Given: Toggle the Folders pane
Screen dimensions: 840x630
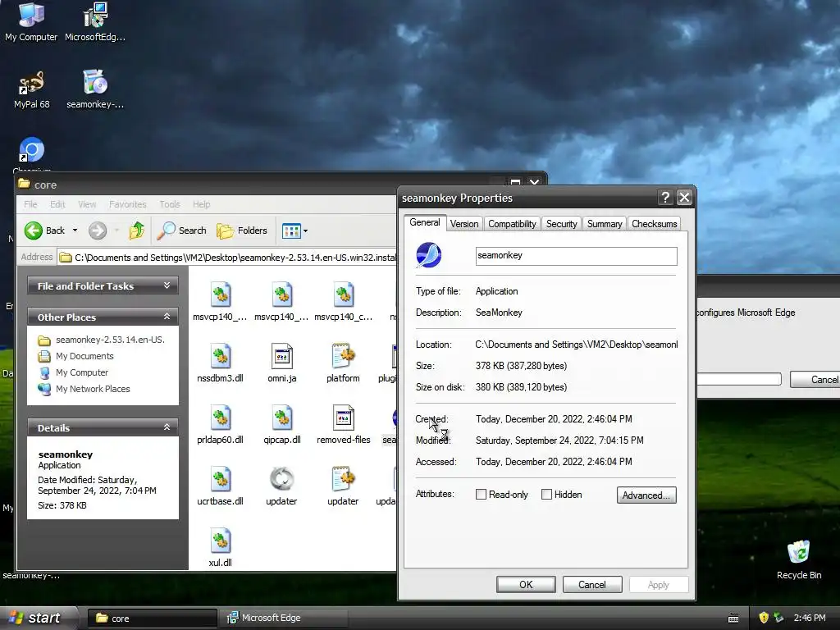Looking at the screenshot, I should click(x=242, y=231).
